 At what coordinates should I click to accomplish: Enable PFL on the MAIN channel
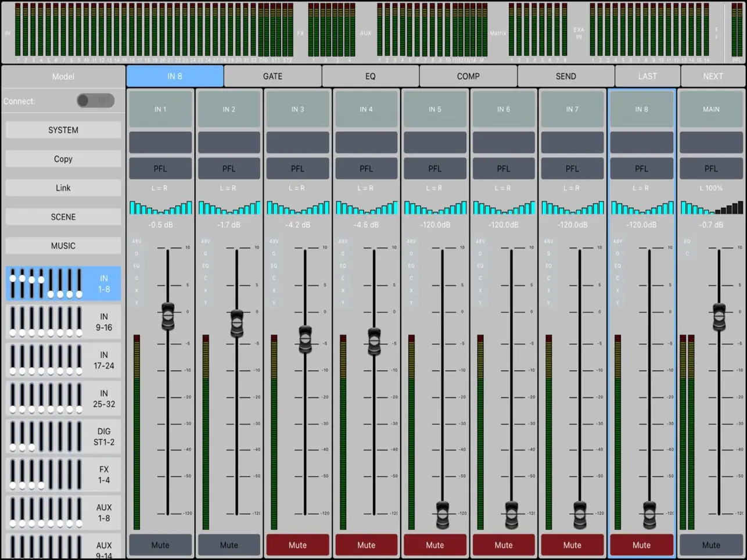pyautogui.click(x=711, y=168)
